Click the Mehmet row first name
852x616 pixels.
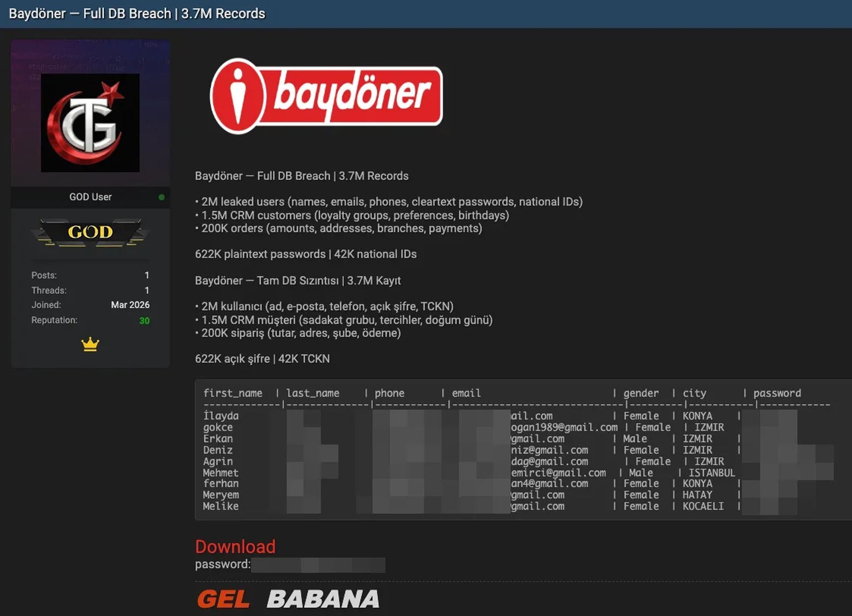[x=221, y=473]
